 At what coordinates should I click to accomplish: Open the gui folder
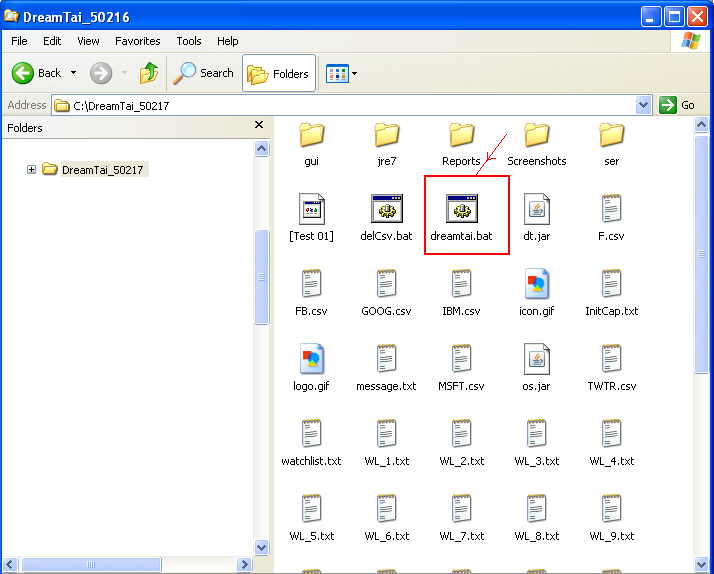tap(311, 144)
